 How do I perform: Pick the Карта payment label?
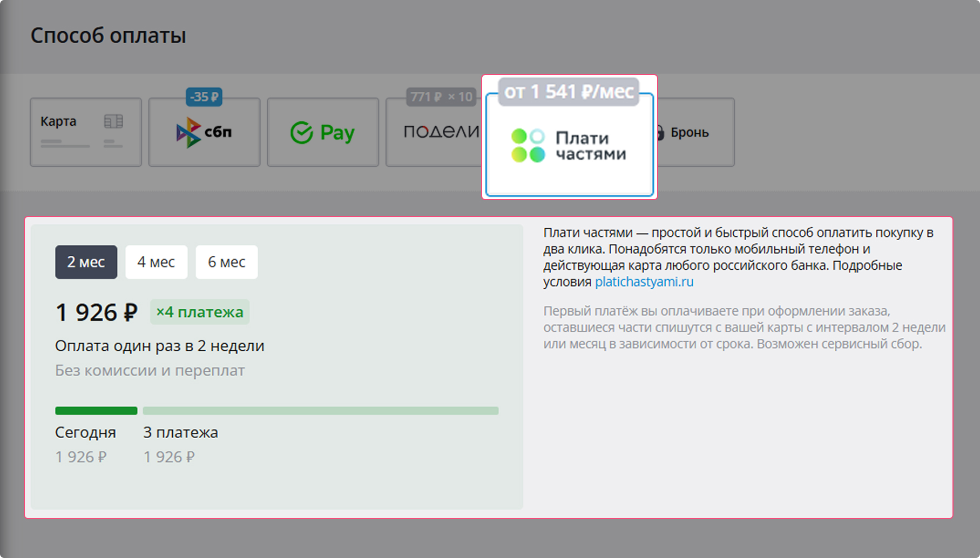tap(58, 121)
